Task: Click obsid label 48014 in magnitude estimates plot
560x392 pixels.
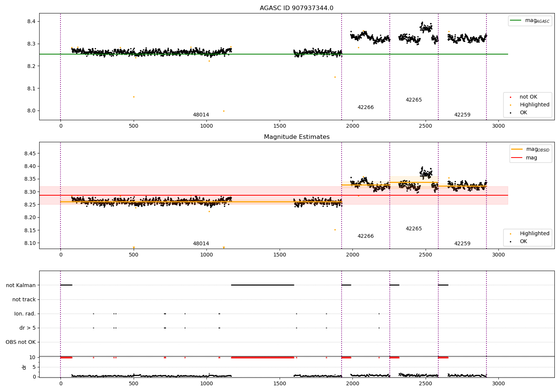Action: click(201, 244)
